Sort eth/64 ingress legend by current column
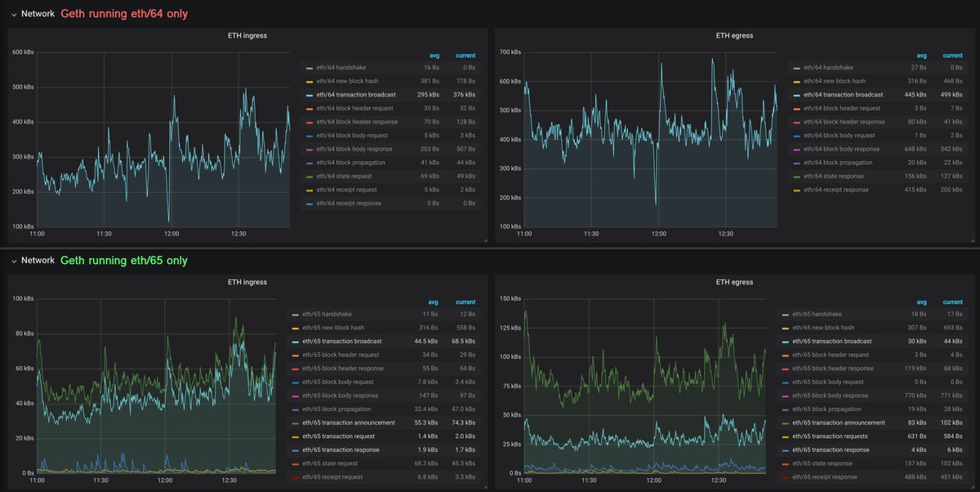 (465, 56)
